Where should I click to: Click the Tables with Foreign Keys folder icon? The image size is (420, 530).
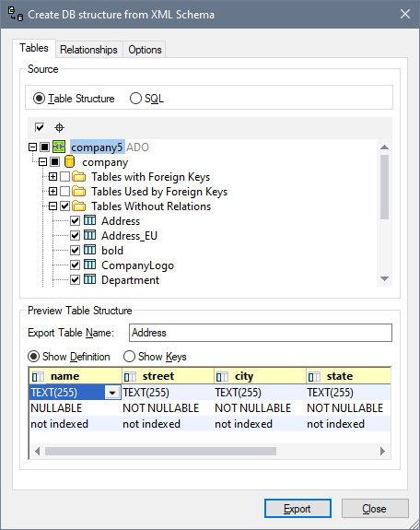79,177
